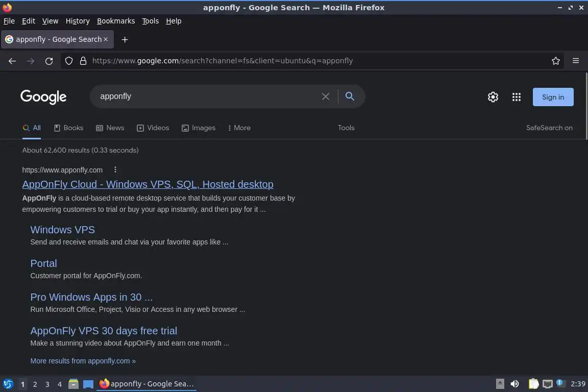The height and width of the screenshot is (392, 588).
Task: Open the Tools menu in menu bar
Action: [x=151, y=21]
